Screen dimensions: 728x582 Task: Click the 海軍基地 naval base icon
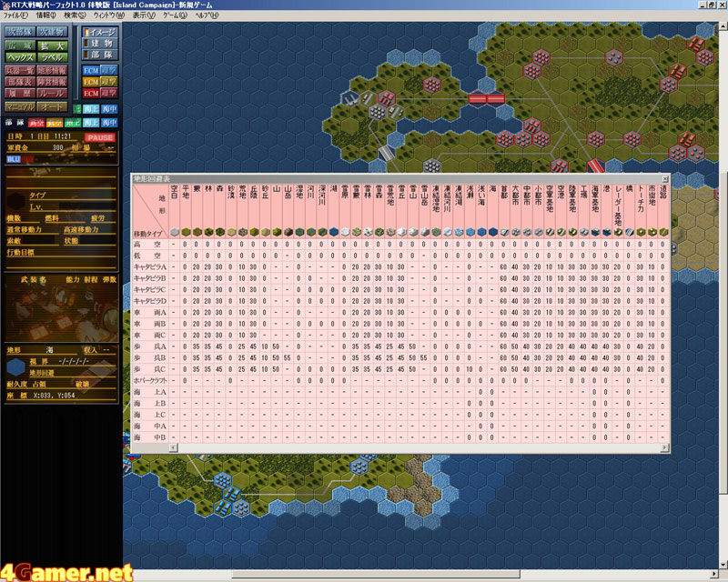595,232
